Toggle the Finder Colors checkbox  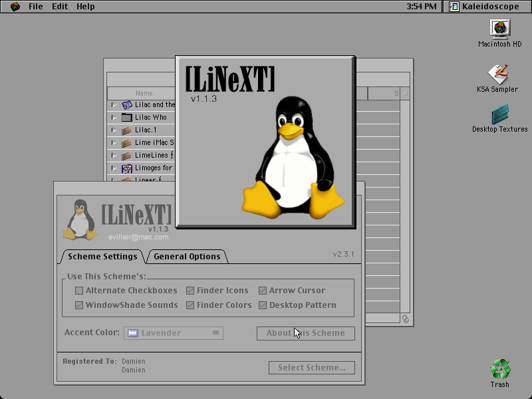190,305
